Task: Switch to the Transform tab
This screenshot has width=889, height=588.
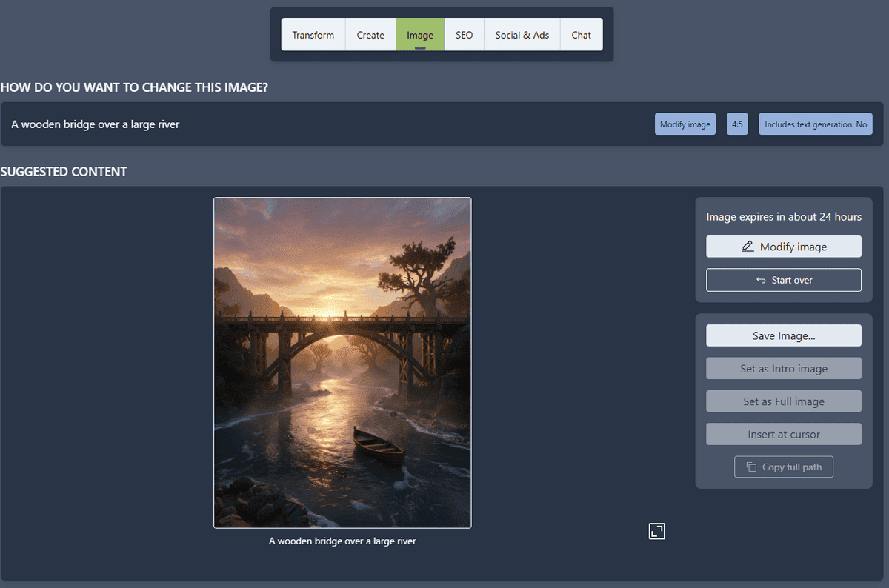Action: [313, 35]
